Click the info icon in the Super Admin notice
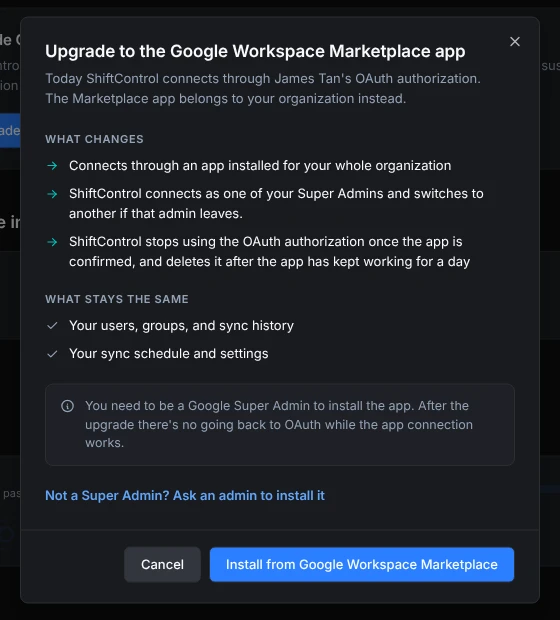 tap(68, 406)
